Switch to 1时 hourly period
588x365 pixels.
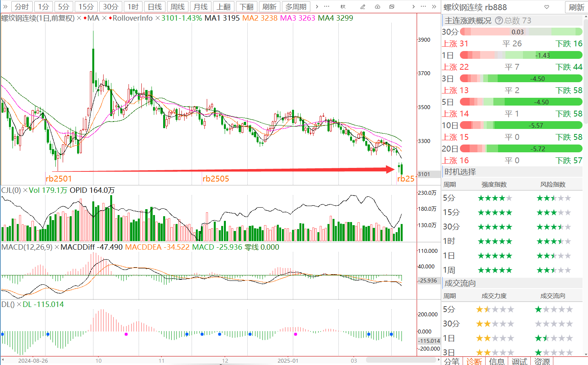[133, 7]
